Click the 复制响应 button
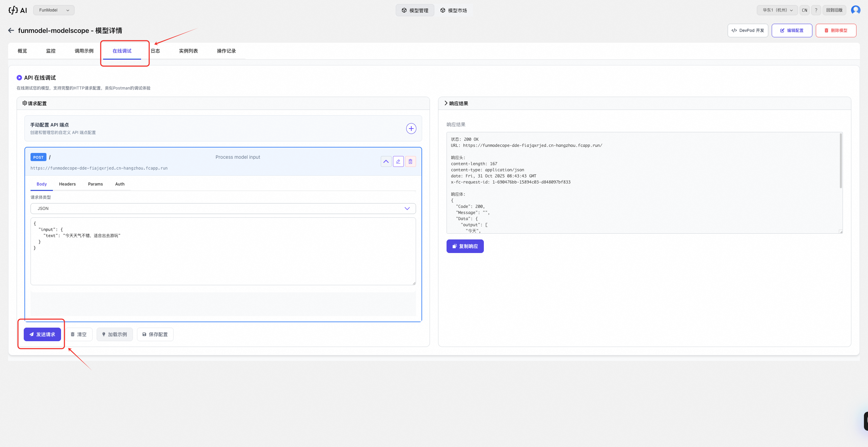Viewport: 868px width, 447px height. point(465,246)
